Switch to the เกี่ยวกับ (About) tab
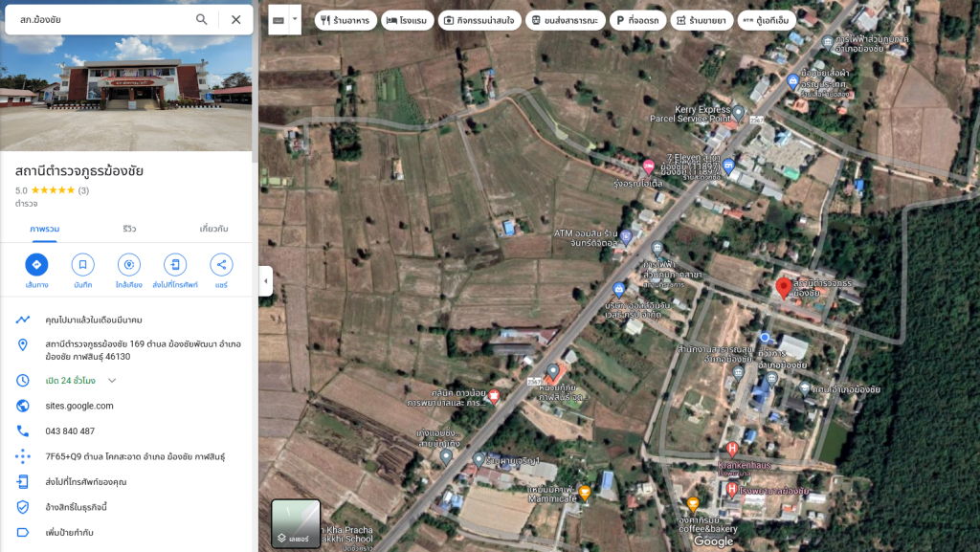The image size is (980, 552). [213, 230]
